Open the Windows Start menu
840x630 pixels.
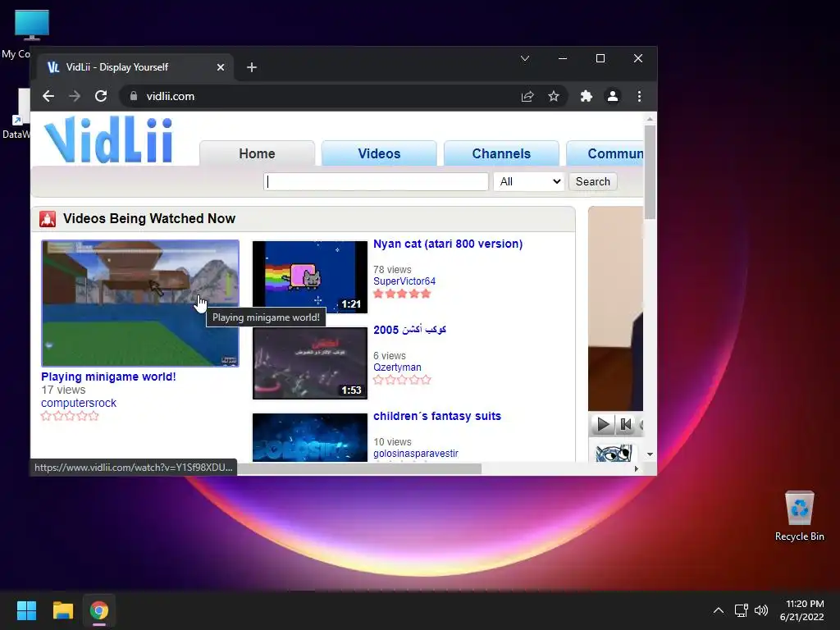point(26,610)
